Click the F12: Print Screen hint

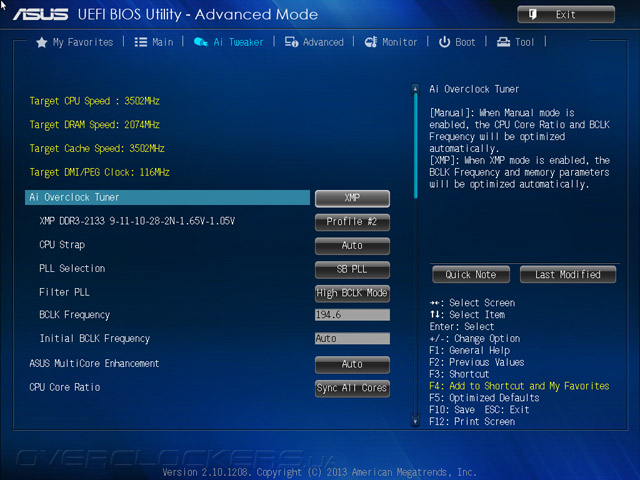(472, 422)
